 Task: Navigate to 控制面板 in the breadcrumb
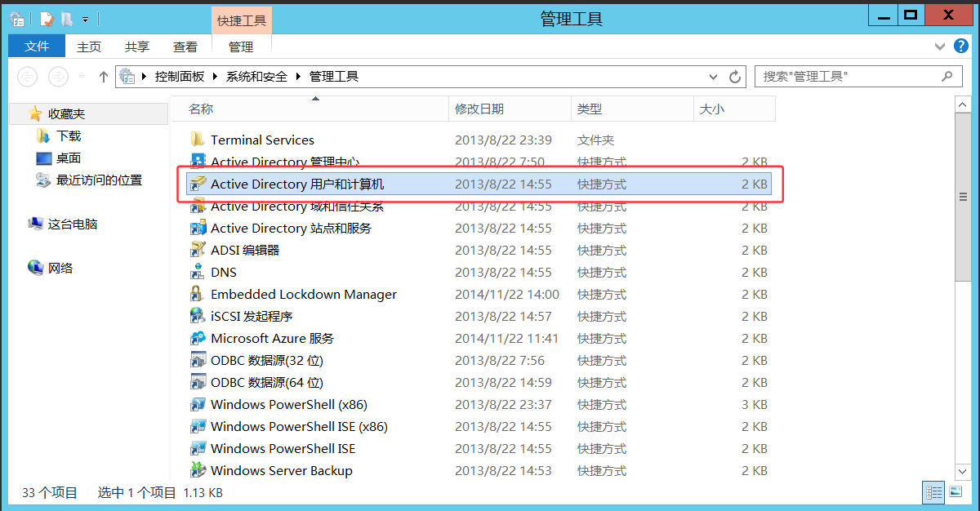[180, 77]
